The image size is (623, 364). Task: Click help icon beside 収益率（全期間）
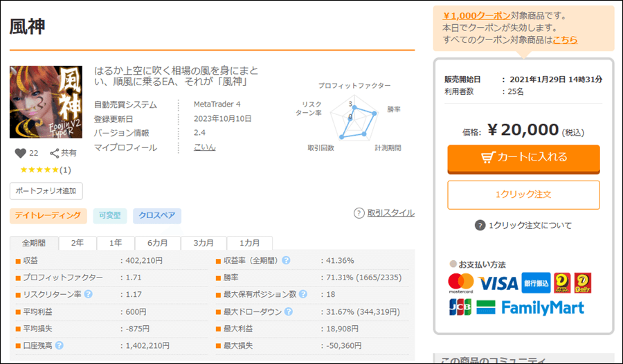(x=286, y=261)
